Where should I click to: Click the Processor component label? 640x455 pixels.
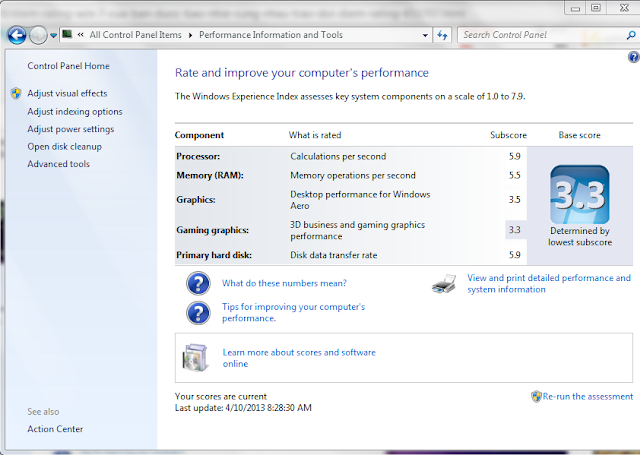click(x=198, y=157)
